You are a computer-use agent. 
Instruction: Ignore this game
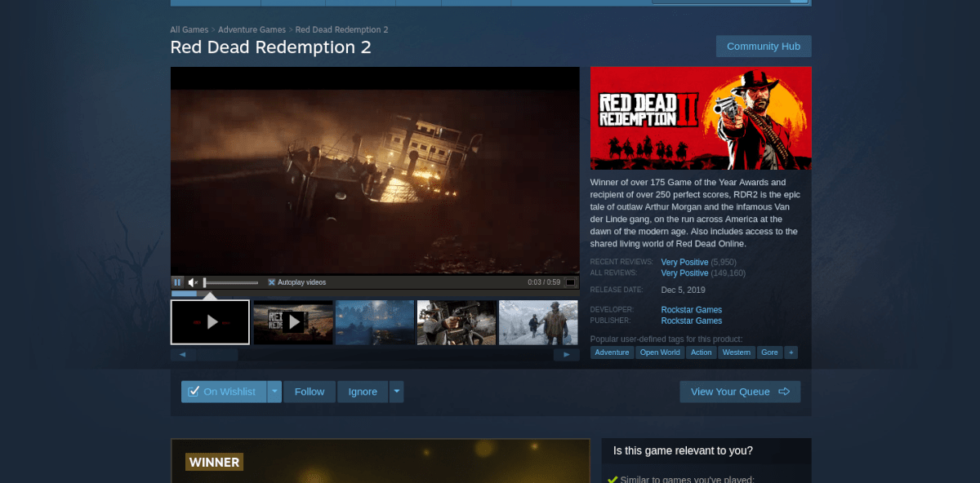coord(363,392)
